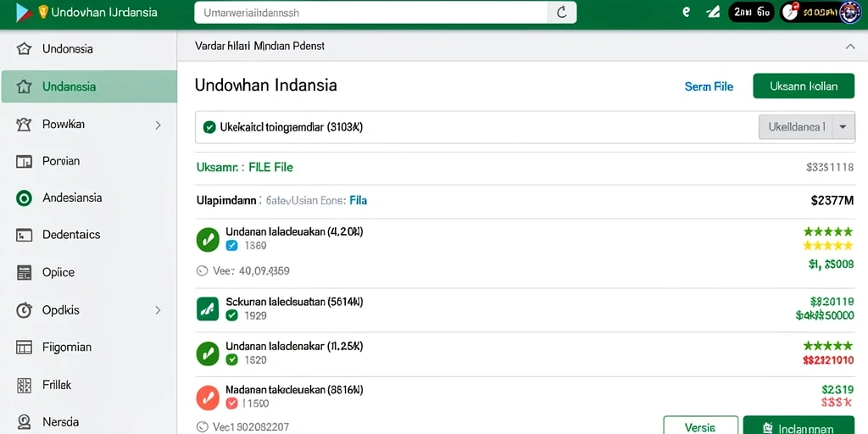Click the blue Fila link

point(359,200)
